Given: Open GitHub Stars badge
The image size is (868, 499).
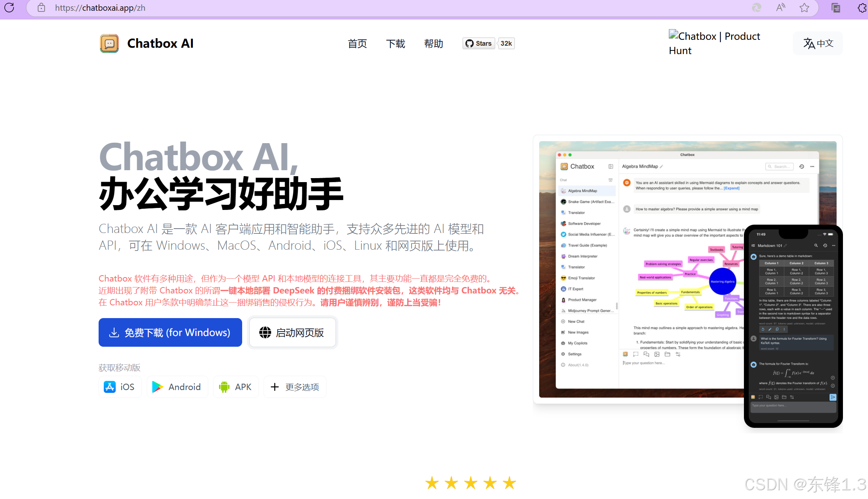Looking at the screenshot, I should point(479,43).
